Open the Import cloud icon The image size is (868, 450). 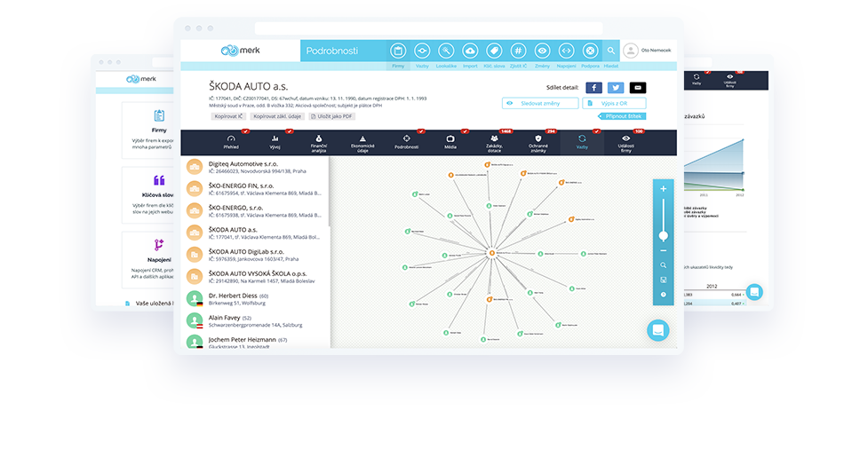tap(470, 51)
